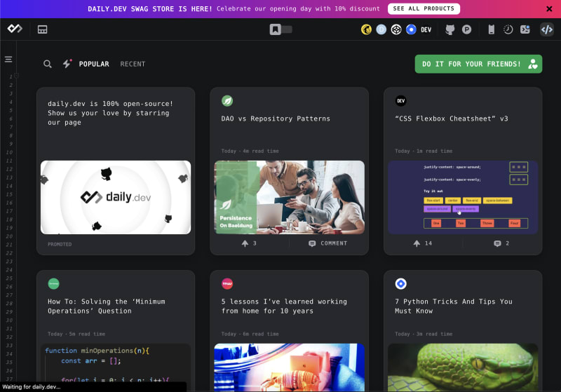Click 'Today · 6m read time' text
The width and height of the screenshot is (561, 392).
(250, 334)
